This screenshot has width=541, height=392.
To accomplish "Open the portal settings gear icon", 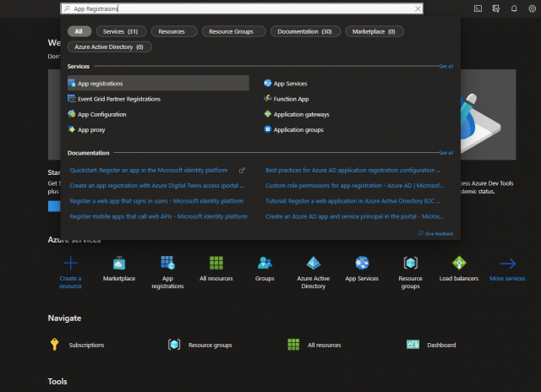I will coord(532,8).
